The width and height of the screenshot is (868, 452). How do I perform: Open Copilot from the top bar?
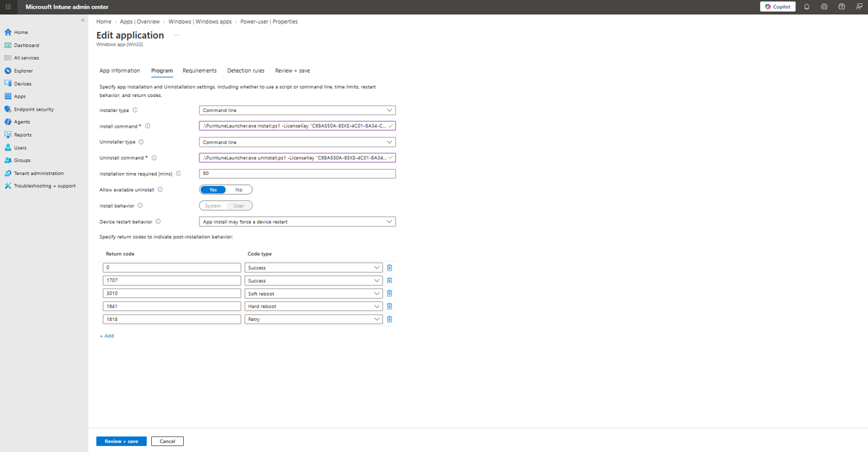(x=778, y=7)
